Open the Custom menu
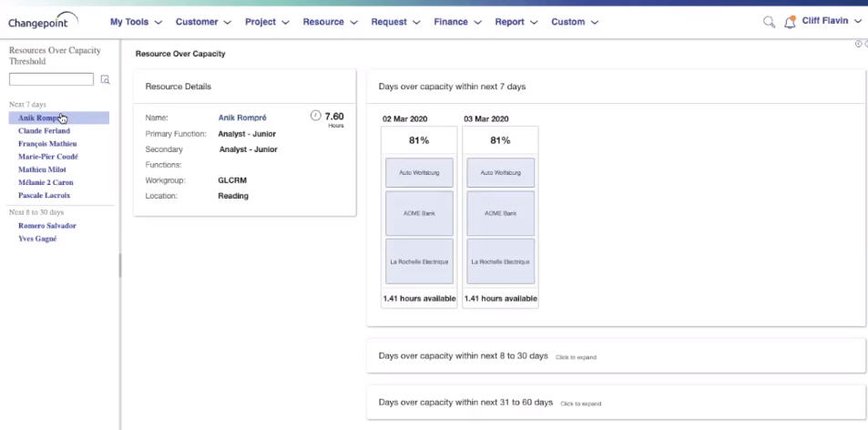The height and width of the screenshot is (430, 868). point(575,22)
